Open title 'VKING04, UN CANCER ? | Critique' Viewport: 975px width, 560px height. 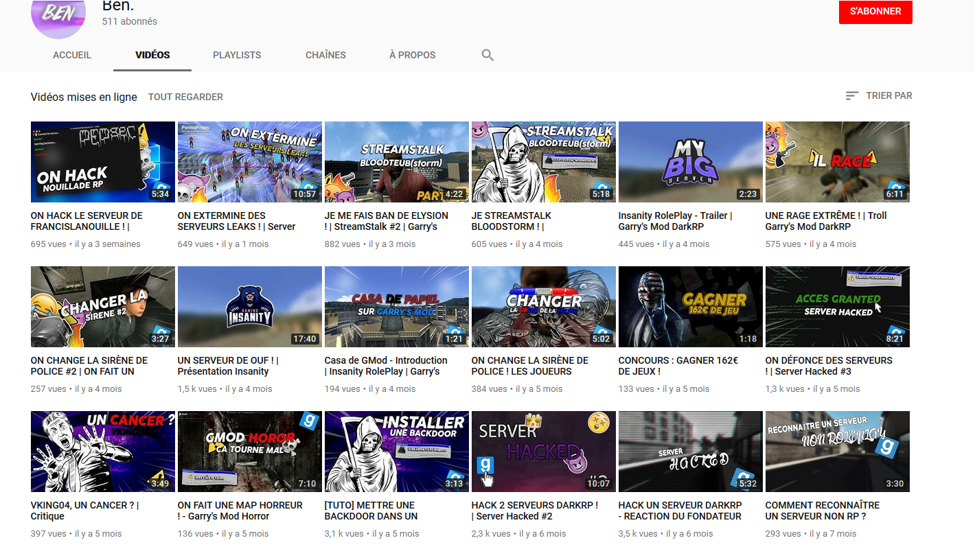coord(85,511)
